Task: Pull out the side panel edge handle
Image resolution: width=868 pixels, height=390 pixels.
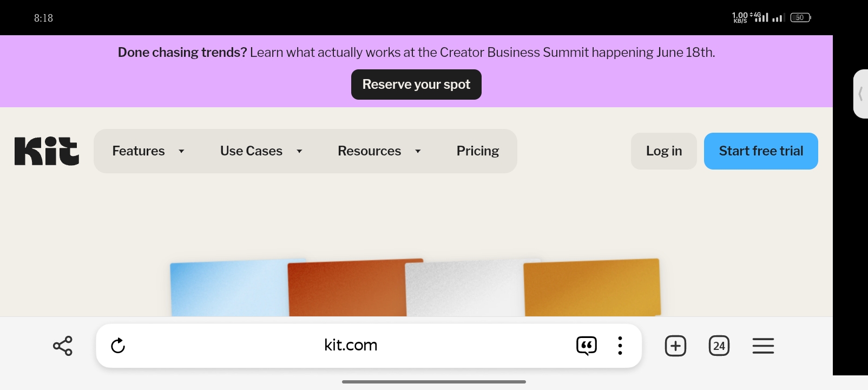Action: click(860, 94)
